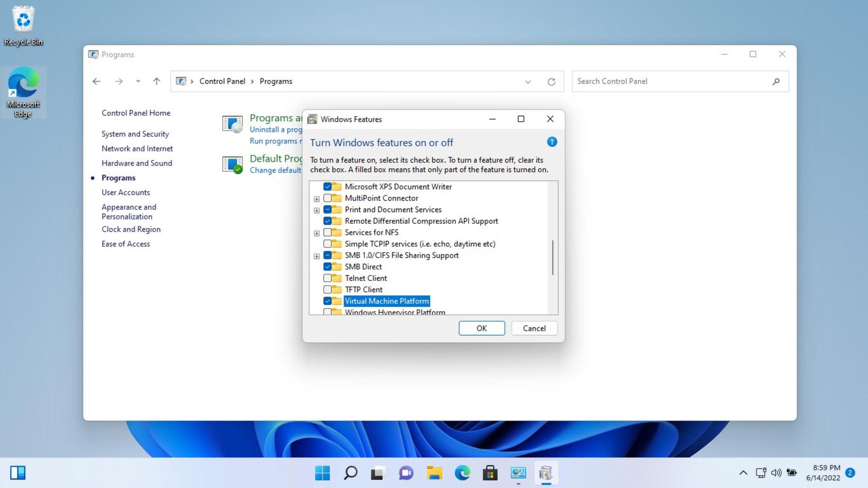Check Simple TCPIP services feature
This screenshot has width=868, height=488.
coord(327,244)
